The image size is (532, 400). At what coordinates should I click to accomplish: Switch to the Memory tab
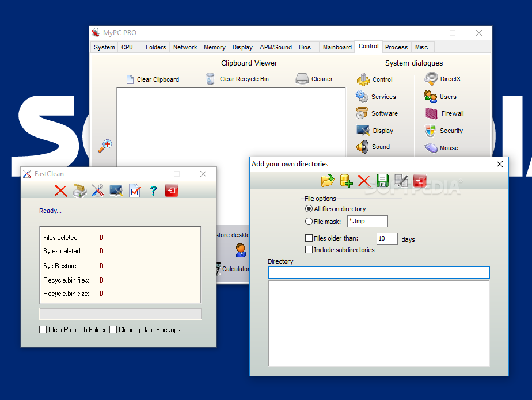point(214,47)
